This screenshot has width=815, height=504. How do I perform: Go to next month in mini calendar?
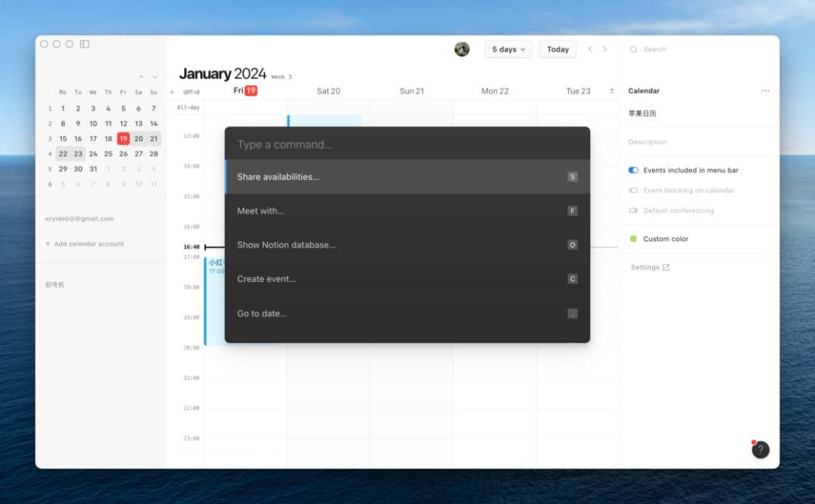click(x=155, y=77)
